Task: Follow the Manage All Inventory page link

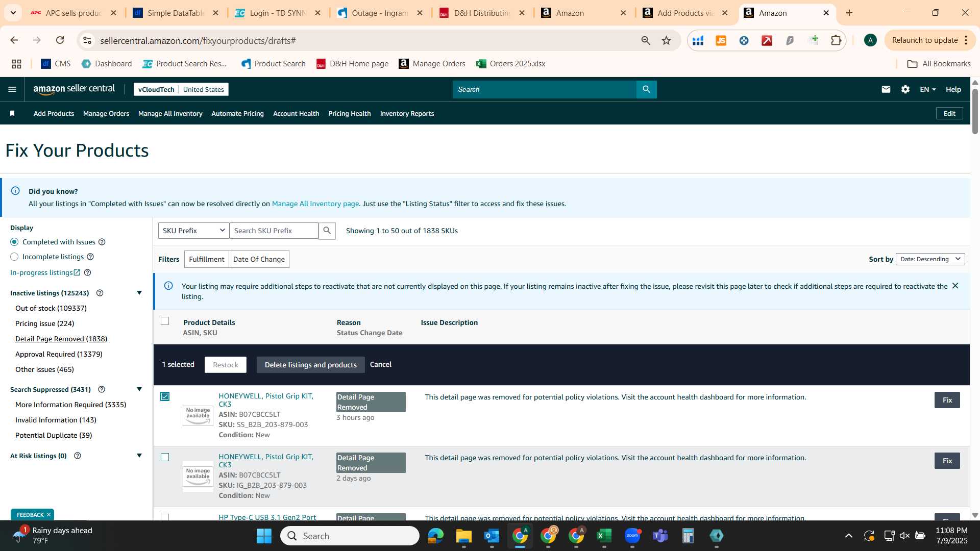Action: [315, 204]
